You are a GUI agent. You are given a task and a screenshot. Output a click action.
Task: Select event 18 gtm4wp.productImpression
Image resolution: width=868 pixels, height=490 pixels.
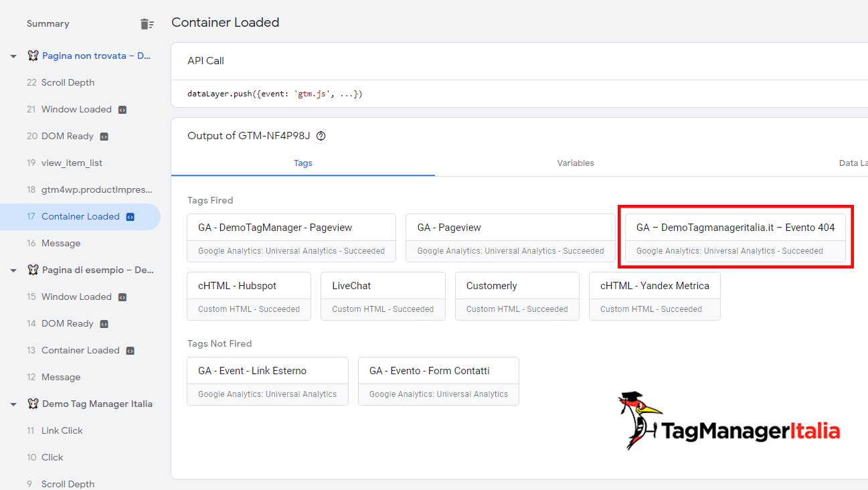(80, 189)
